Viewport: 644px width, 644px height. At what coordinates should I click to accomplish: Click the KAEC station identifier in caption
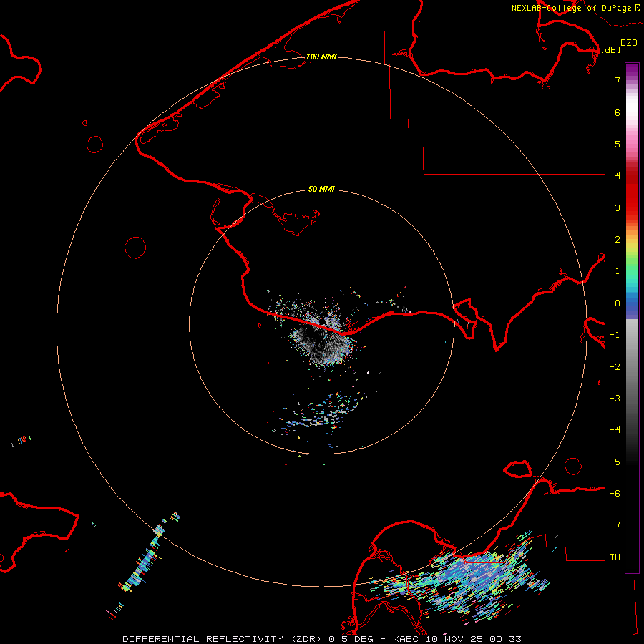coord(406,639)
